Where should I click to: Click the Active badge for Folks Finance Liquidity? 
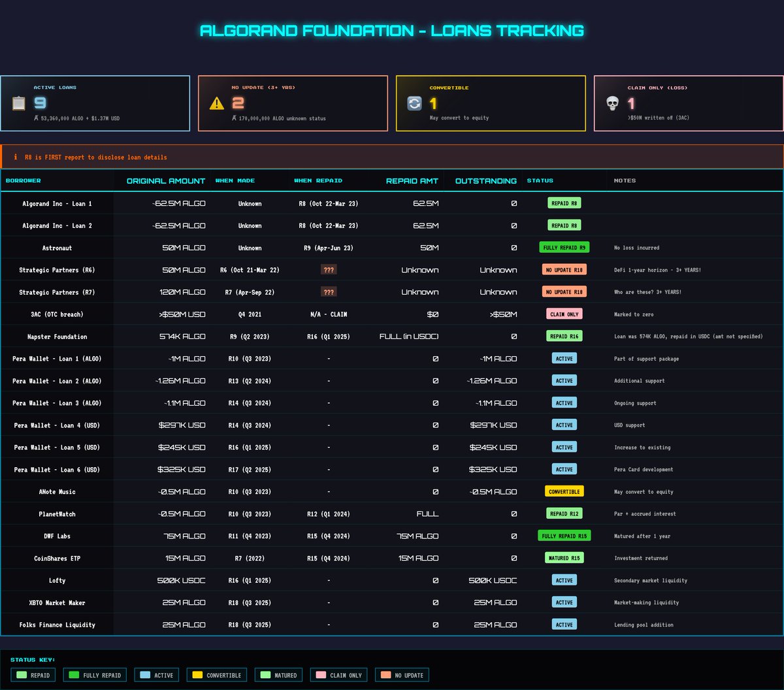pyautogui.click(x=564, y=625)
